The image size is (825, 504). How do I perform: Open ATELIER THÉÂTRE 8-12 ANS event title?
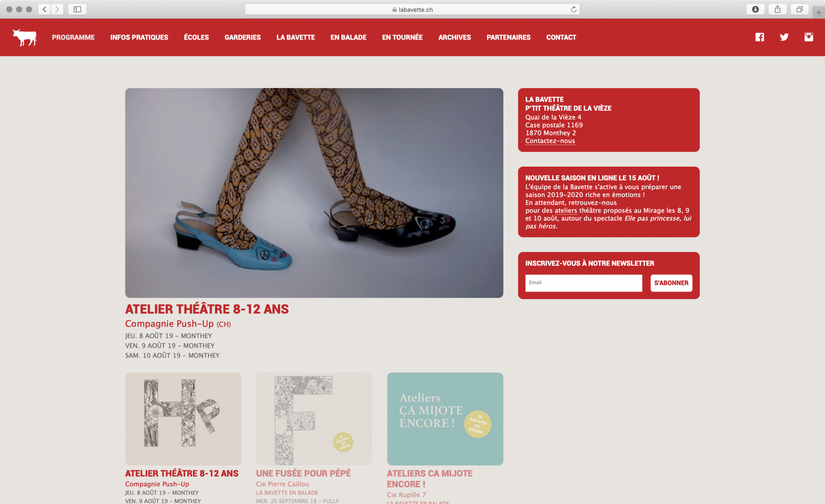pyautogui.click(x=207, y=309)
